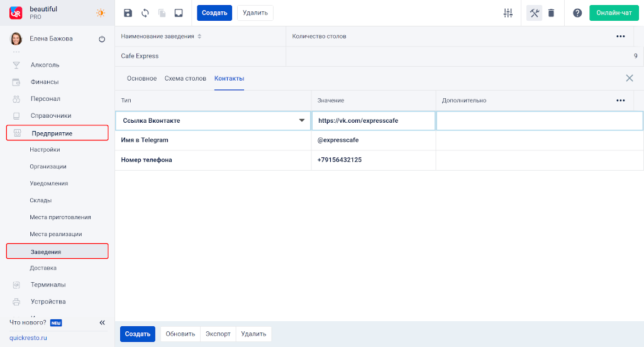Open Уведомления submenu item

pyautogui.click(x=49, y=183)
